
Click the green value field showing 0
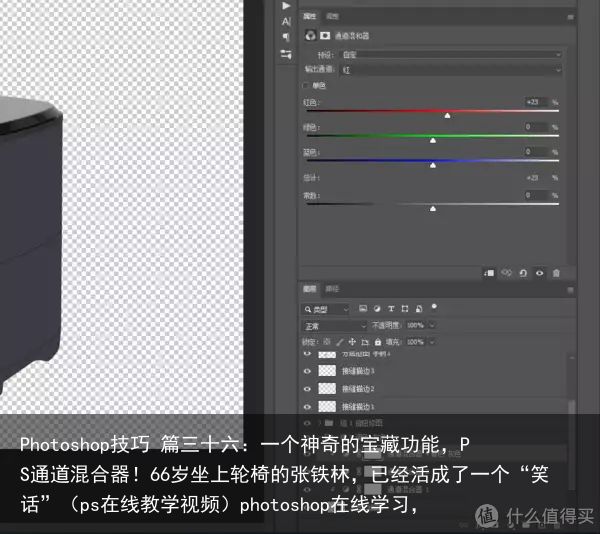(x=536, y=127)
